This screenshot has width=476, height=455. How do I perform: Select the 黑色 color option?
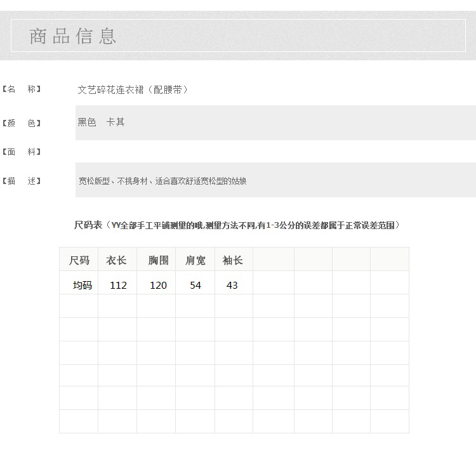[x=87, y=122]
